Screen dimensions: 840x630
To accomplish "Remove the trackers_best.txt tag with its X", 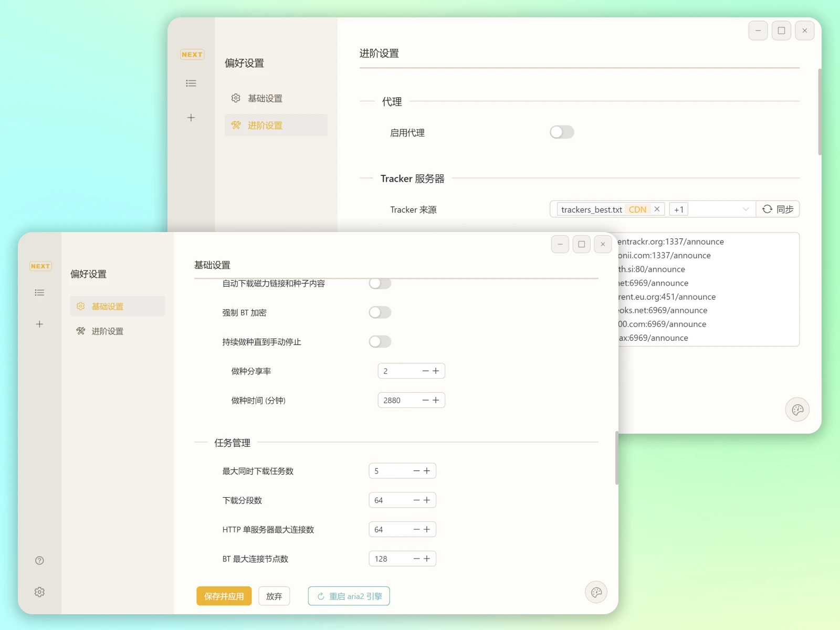I will tap(657, 209).
